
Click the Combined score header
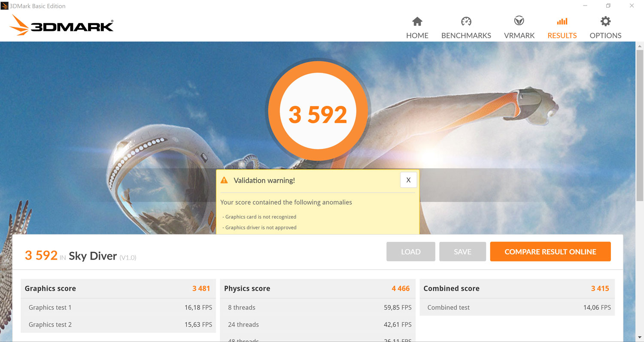[x=517, y=288]
